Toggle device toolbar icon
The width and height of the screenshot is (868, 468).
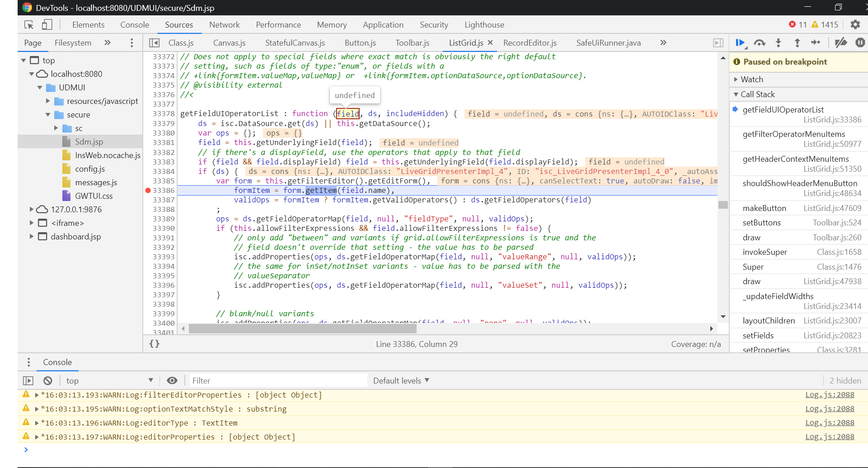[47, 25]
